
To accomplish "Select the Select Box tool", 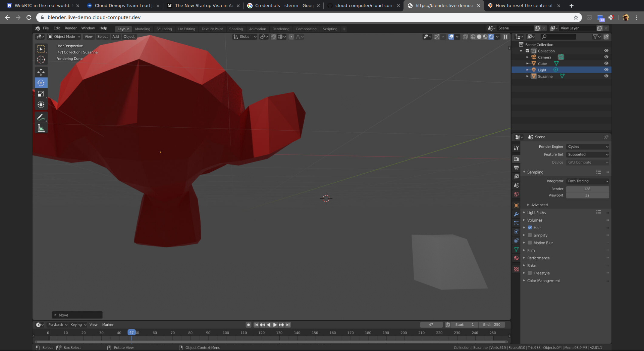I will [x=41, y=49].
